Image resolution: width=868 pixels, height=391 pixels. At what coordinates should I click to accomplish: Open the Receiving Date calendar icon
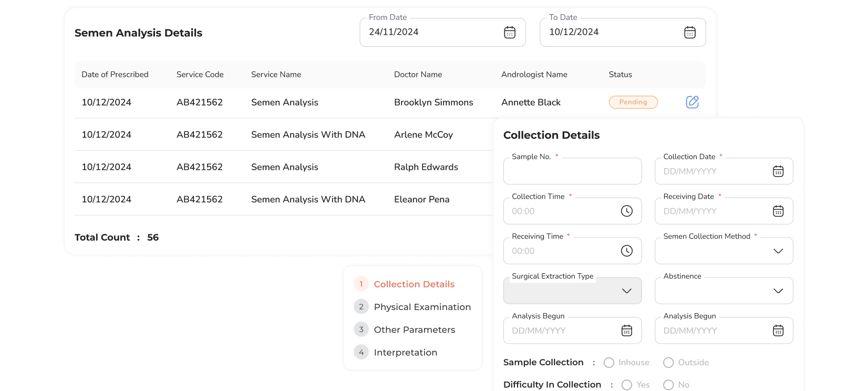(x=778, y=211)
